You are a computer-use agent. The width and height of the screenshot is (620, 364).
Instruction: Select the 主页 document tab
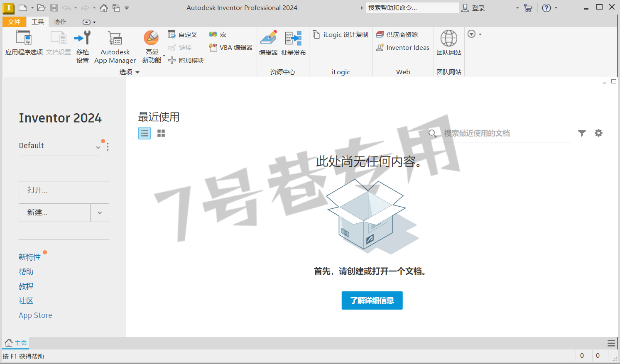(16, 343)
